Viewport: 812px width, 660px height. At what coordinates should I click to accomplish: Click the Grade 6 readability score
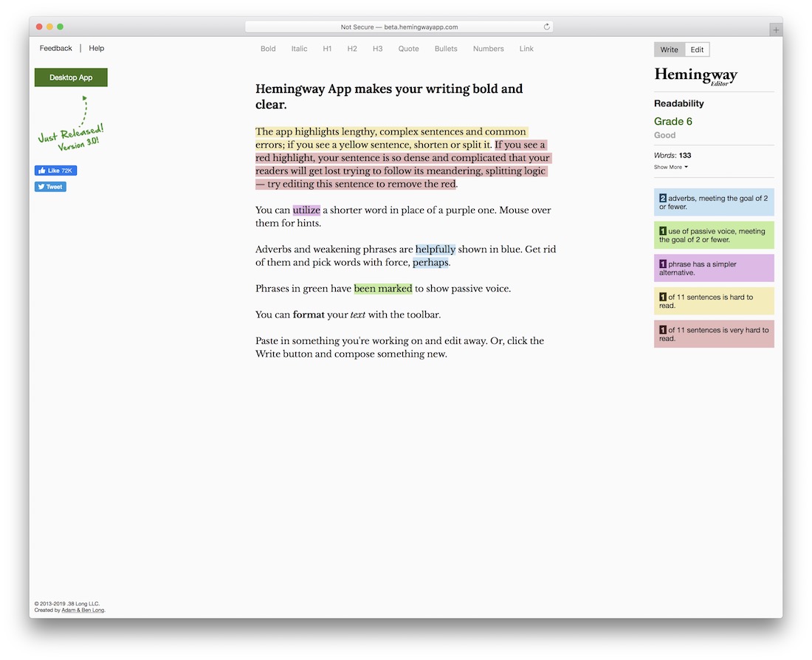click(672, 121)
